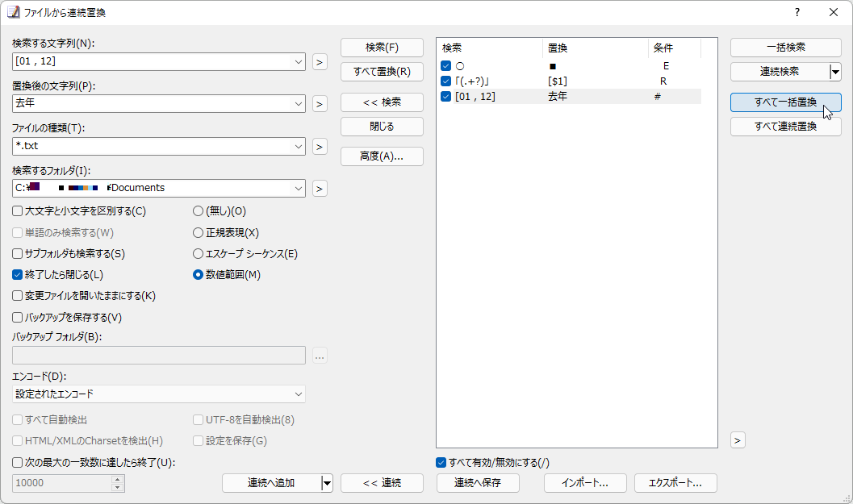Select the 正規表現 radio button
Image resolution: width=853 pixels, height=504 pixels.
coord(198,232)
